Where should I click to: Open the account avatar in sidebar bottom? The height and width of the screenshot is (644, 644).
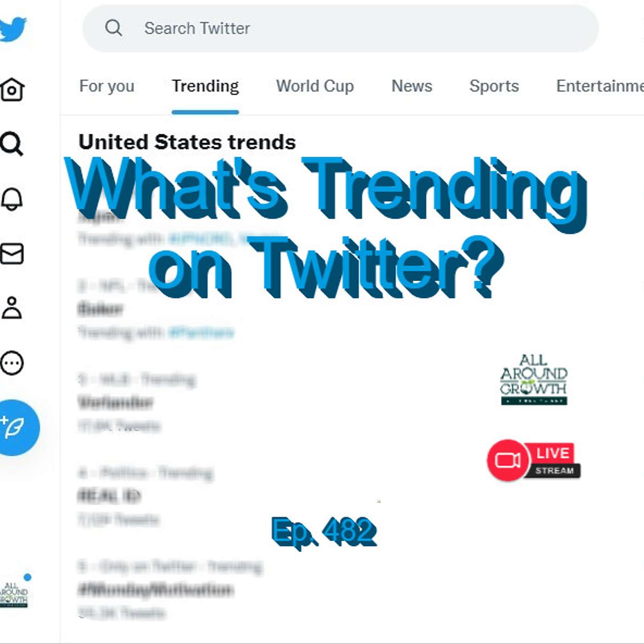[x=14, y=593]
